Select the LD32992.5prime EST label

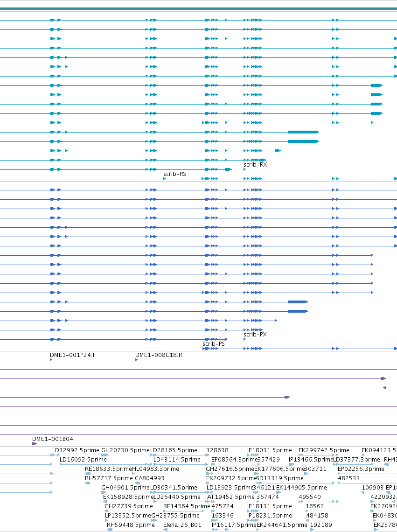[x=76, y=450]
